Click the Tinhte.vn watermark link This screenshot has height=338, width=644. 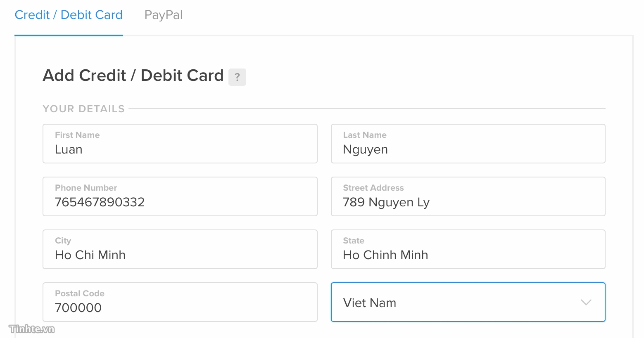(31, 329)
